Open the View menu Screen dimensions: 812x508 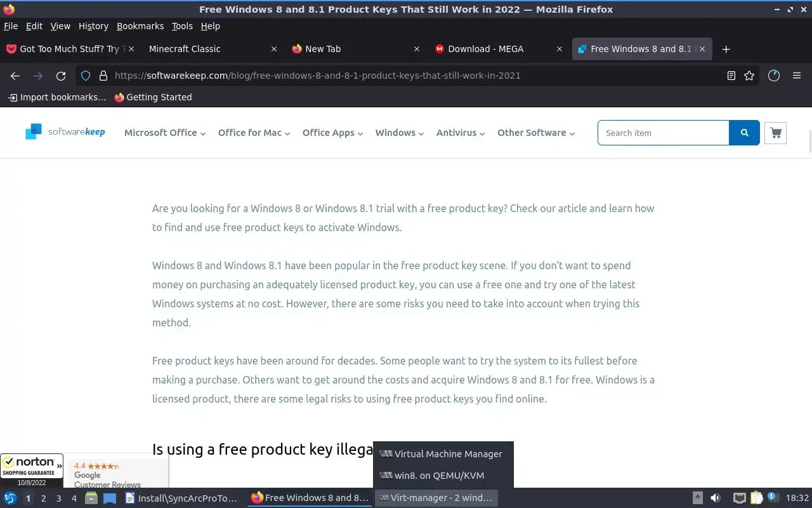[60, 26]
